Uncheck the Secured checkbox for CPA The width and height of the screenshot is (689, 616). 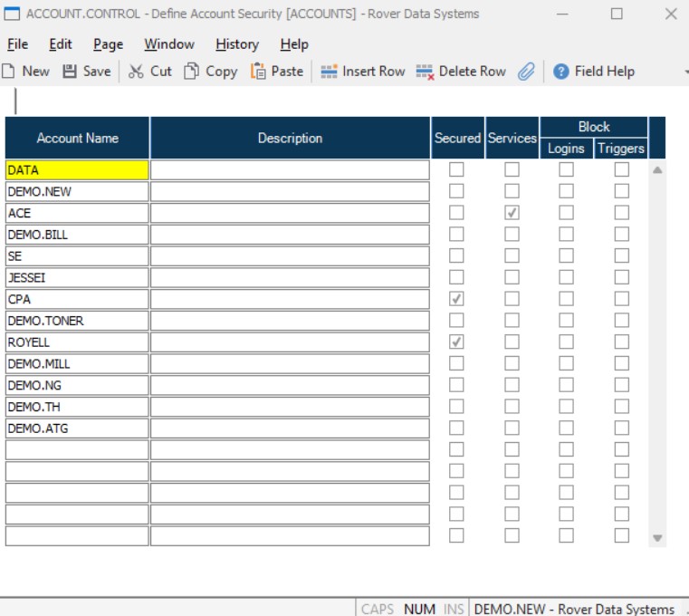457,299
